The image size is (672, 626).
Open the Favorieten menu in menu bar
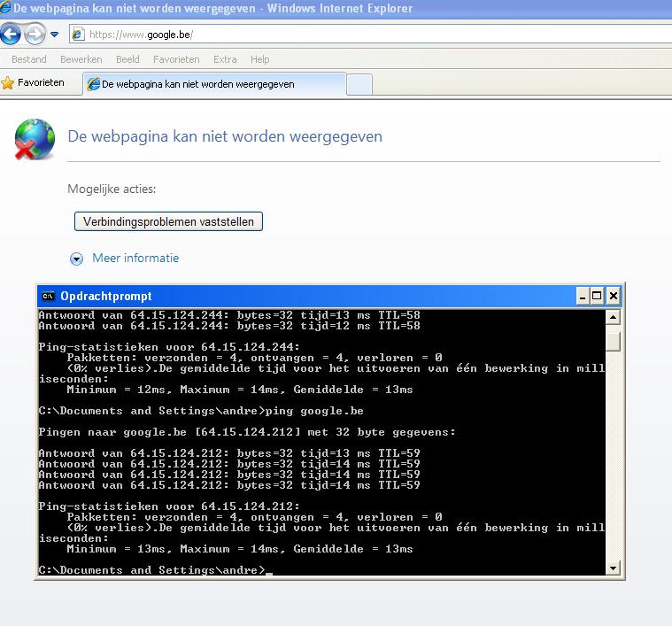[176, 59]
